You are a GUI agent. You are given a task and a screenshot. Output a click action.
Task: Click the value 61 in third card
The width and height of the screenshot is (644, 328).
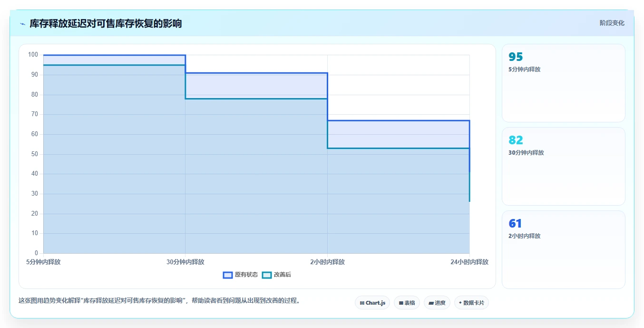(x=516, y=224)
